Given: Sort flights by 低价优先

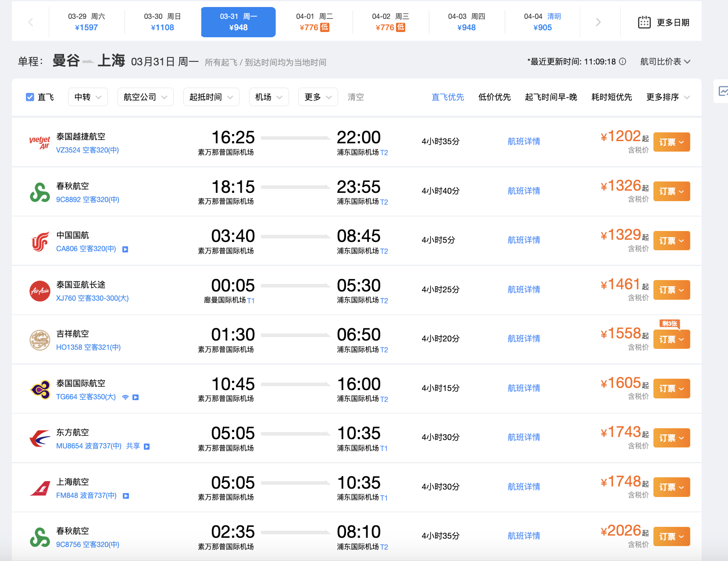Looking at the screenshot, I should pyautogui.click(x=494, y=97).
